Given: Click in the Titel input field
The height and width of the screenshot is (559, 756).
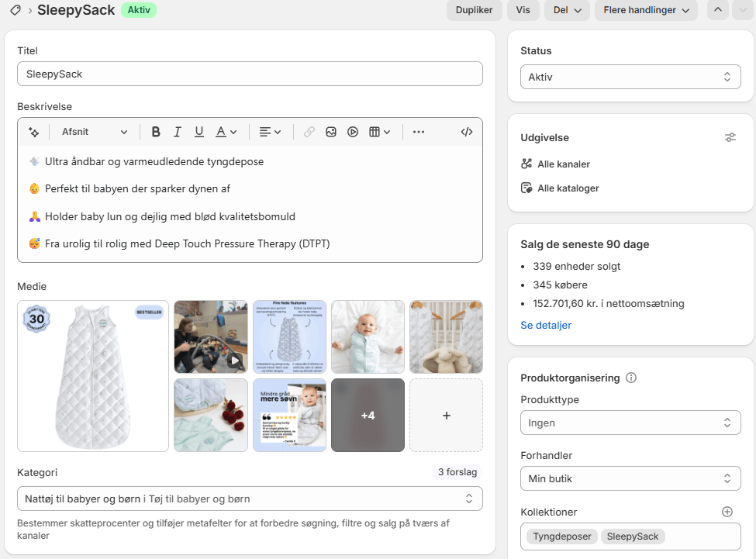Looking at the screenshot, I should coord(250,74).
